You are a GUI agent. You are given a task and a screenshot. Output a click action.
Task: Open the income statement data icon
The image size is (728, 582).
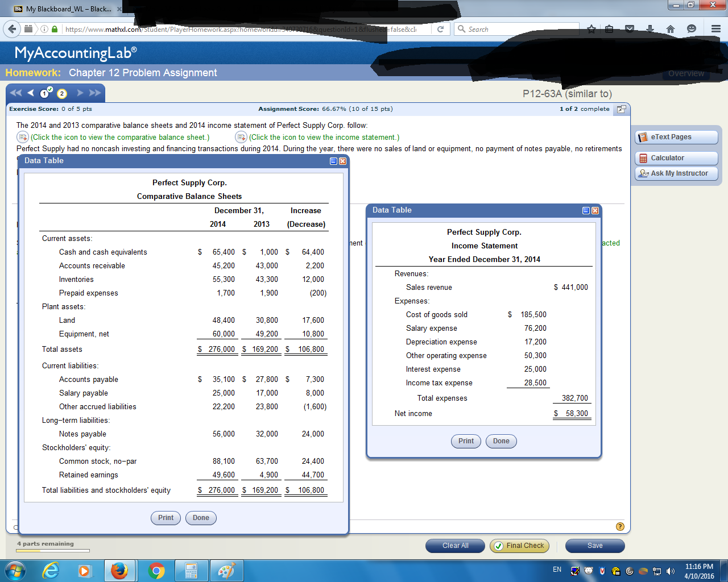pos(241,137)
